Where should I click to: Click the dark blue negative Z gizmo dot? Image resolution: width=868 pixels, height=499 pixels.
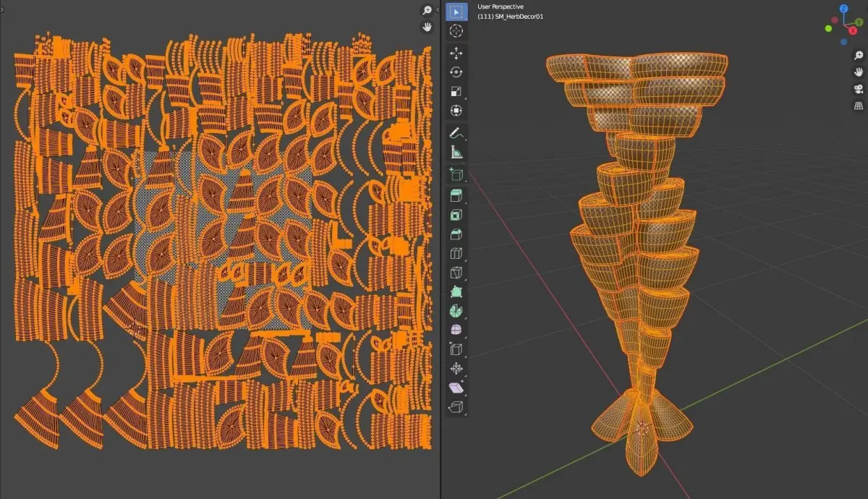point(844,42)
